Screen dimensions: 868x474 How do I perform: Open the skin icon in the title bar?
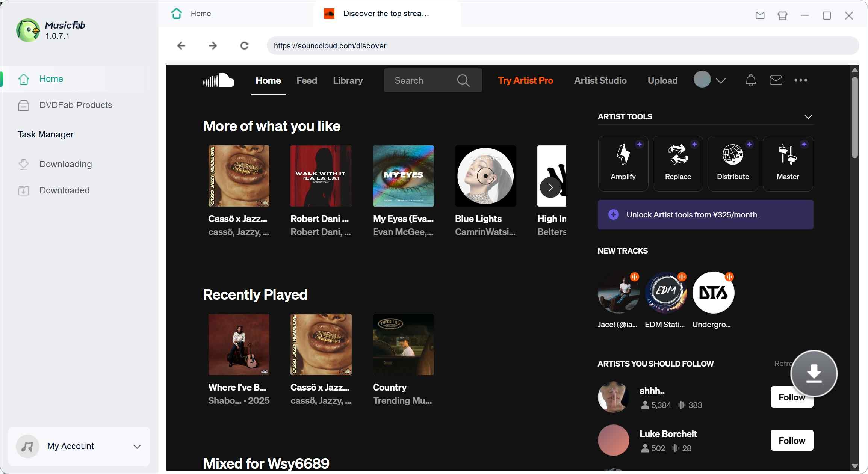[782, 15]
